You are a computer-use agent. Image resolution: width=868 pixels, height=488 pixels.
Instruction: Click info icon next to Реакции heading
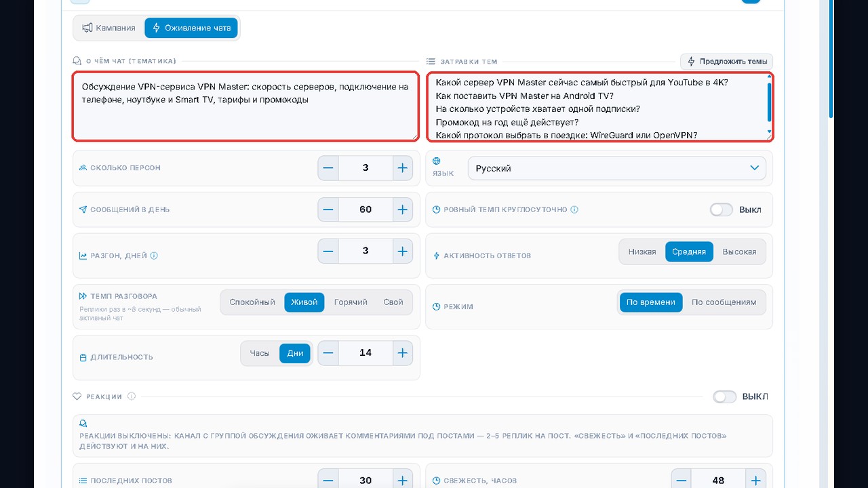click(132, 396)
